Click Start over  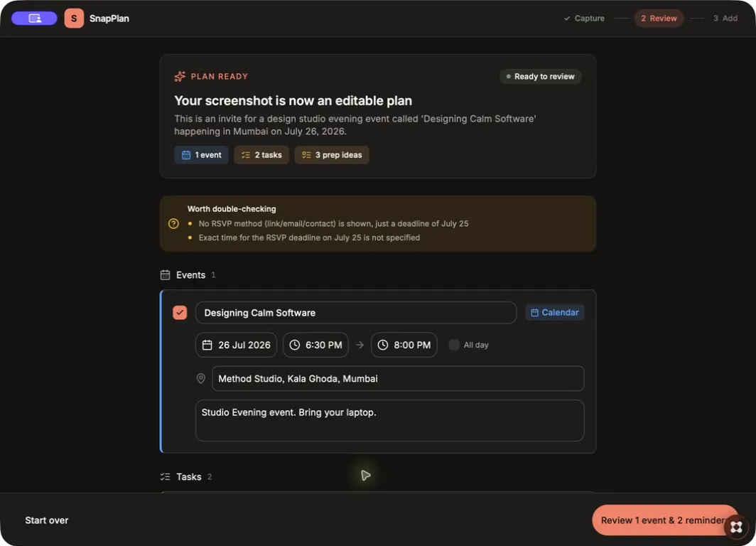coord(47,520)
